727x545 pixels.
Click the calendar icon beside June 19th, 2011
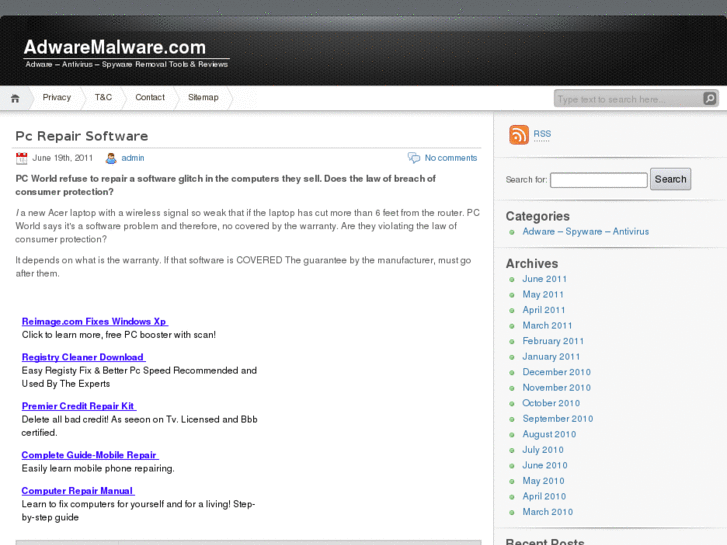pos(21,158)
